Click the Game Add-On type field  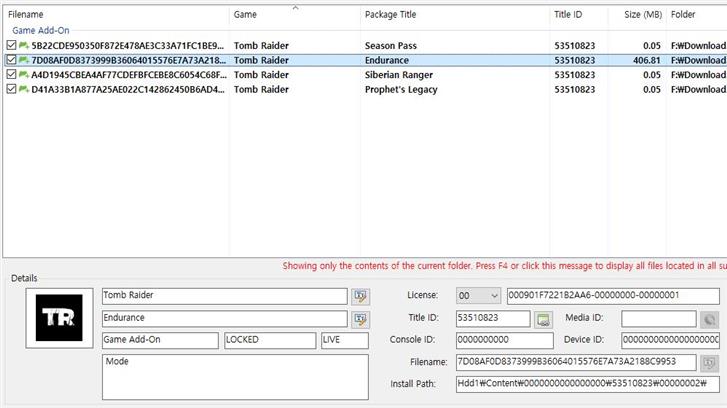tap(160, 340)
